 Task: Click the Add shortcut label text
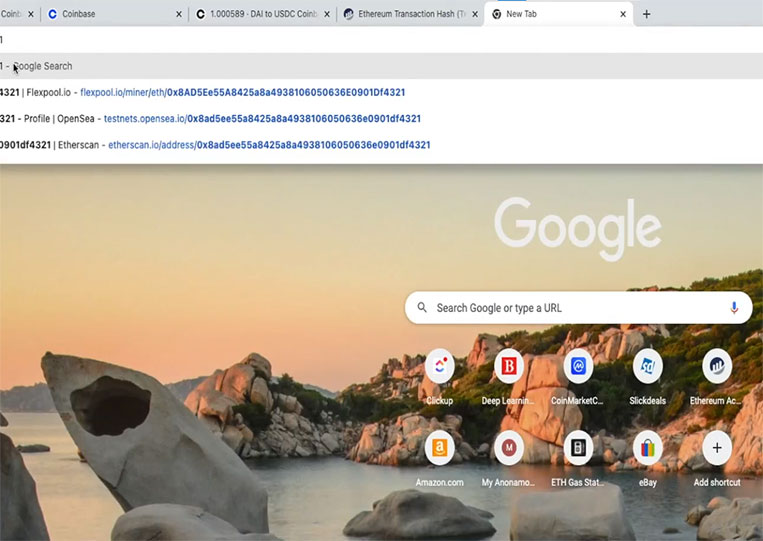717,483
